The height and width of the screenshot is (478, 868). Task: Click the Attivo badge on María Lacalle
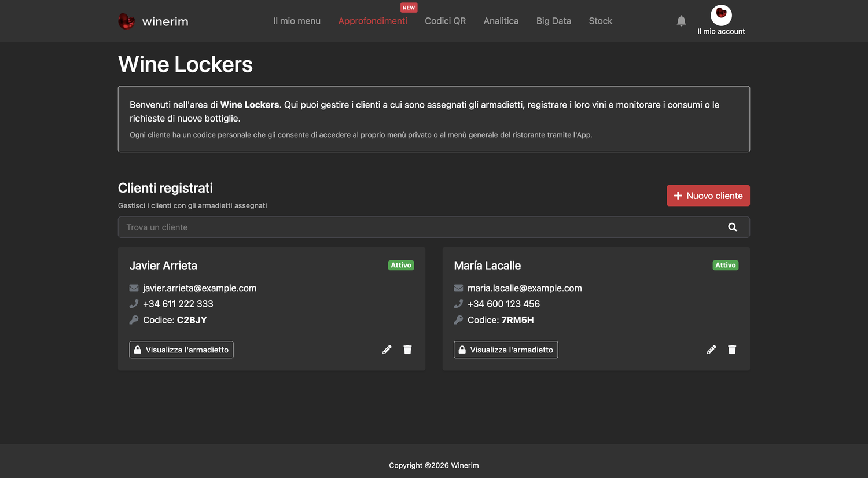pyautogui.click(x=726, y=265)
